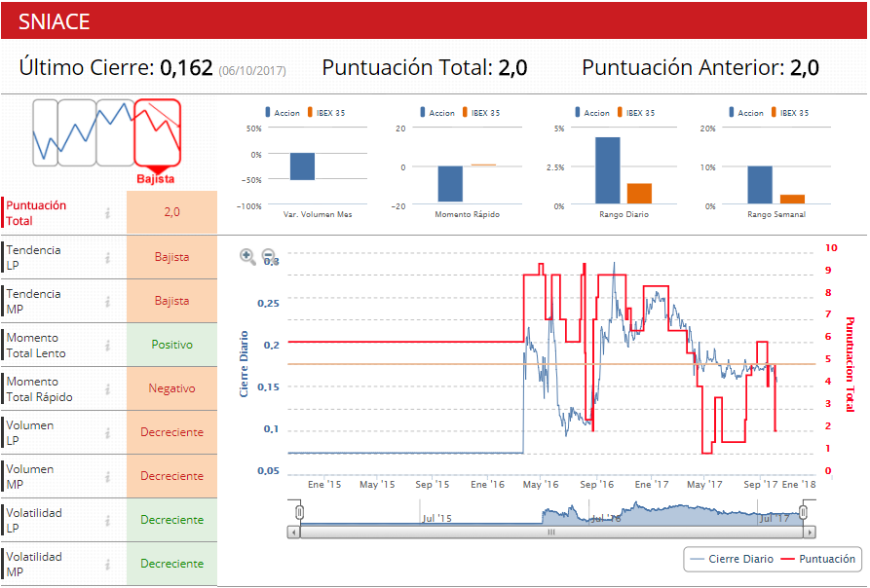Toggle IBEX 35 series in Var. Volumen Mes legend
The image size is (870, 588).
pos(326,113)
